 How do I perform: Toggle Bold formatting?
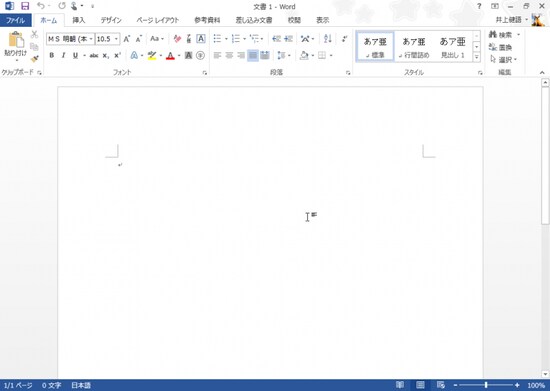pos(52,55)
